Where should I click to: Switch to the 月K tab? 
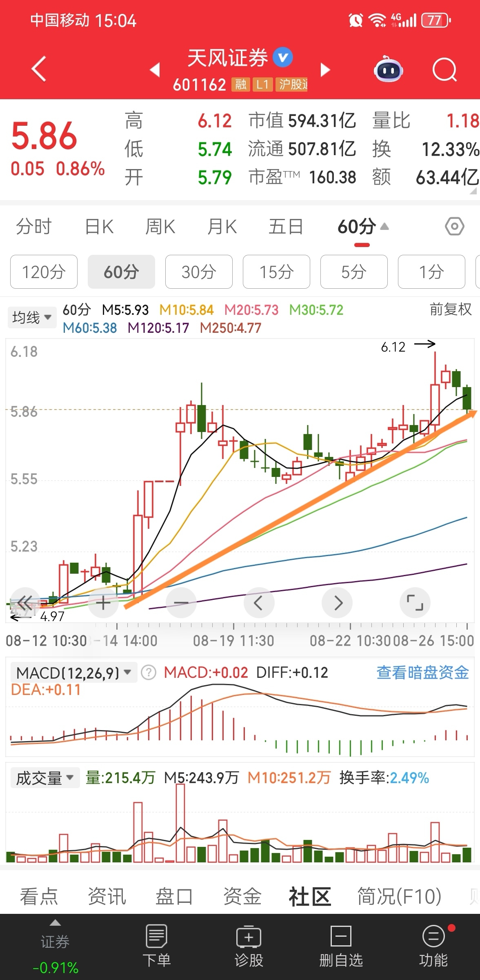(222, 226)
